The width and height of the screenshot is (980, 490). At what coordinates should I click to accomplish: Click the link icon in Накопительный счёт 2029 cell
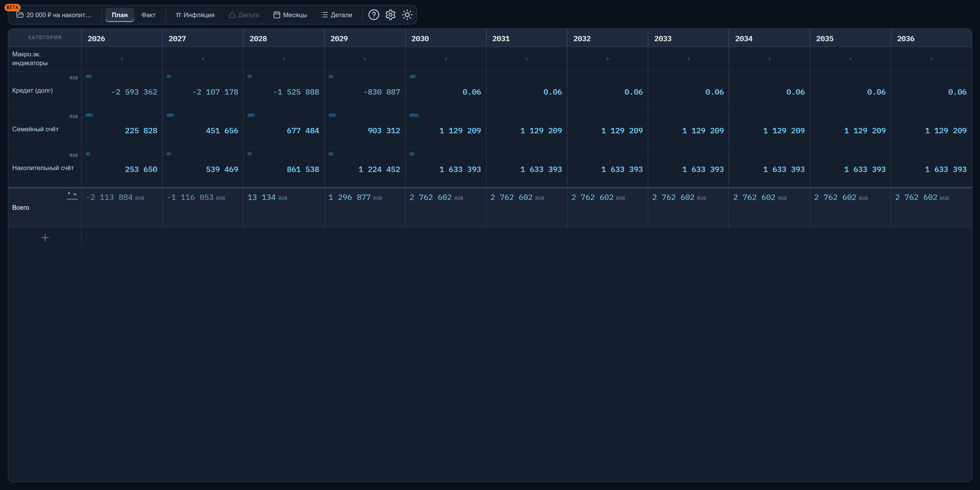[x=331, y=154]
